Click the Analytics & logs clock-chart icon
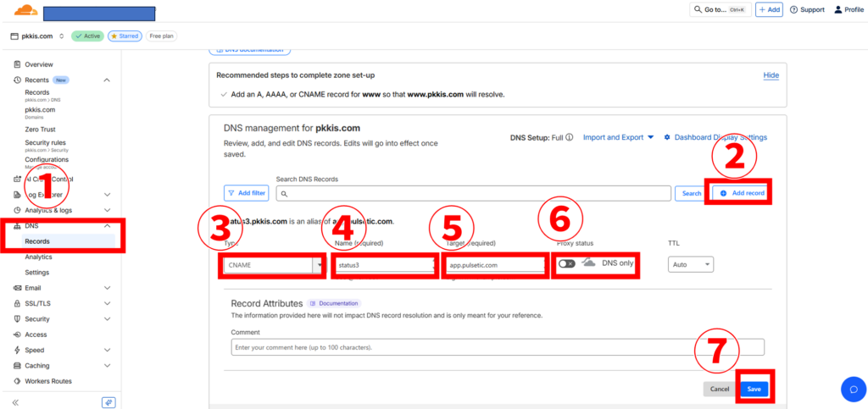The height and width of the screenshot is (409, 868). [x=17, y=210]
